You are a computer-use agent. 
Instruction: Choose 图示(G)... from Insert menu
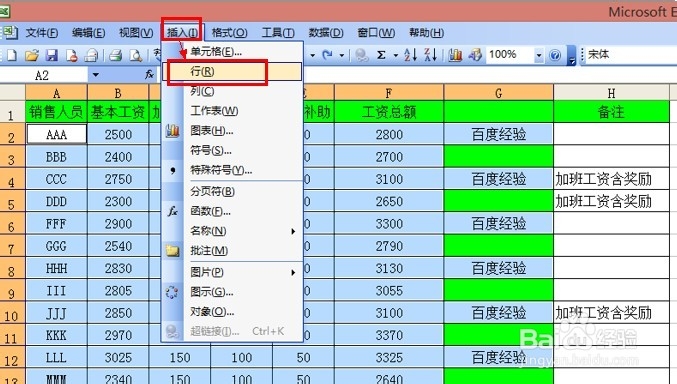click(x=232, y=292)
